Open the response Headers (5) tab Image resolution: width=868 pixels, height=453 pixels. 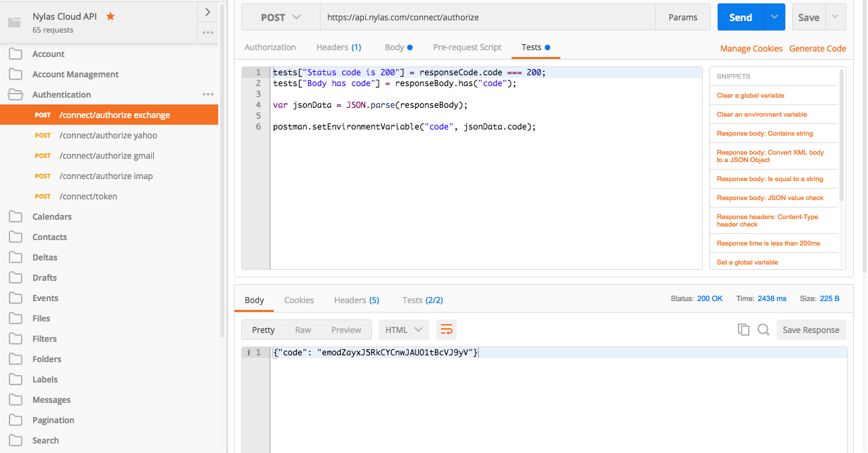tap(356, 300)
